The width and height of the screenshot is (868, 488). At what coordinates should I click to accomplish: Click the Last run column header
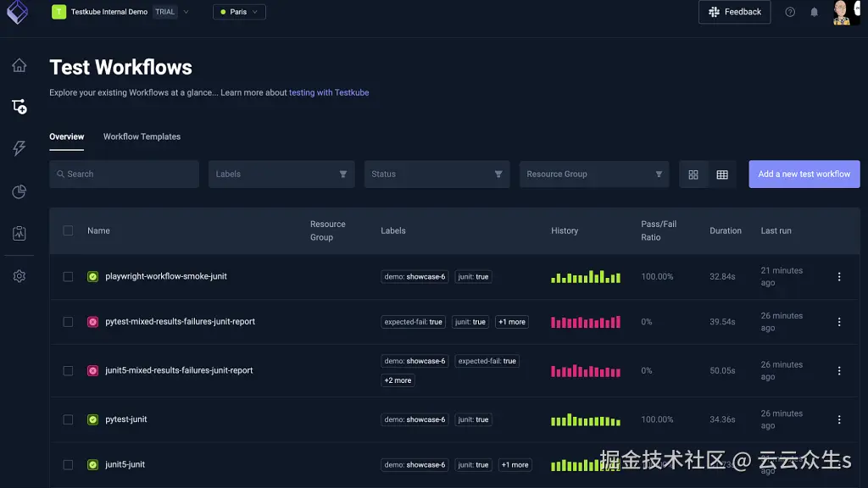pos(776,230)
